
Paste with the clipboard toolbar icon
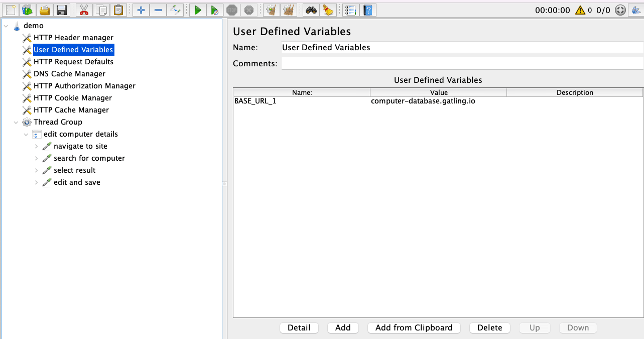coord(118,10)
